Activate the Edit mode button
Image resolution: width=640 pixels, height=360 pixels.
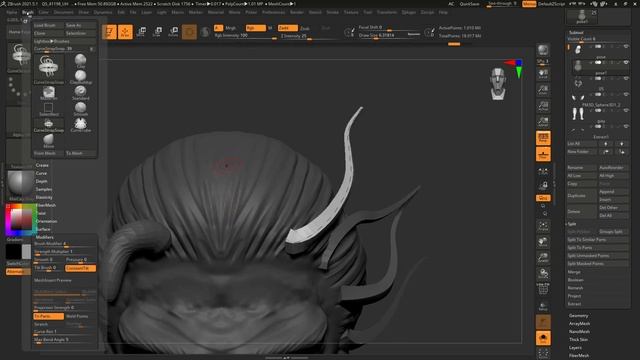click(109, 32)
